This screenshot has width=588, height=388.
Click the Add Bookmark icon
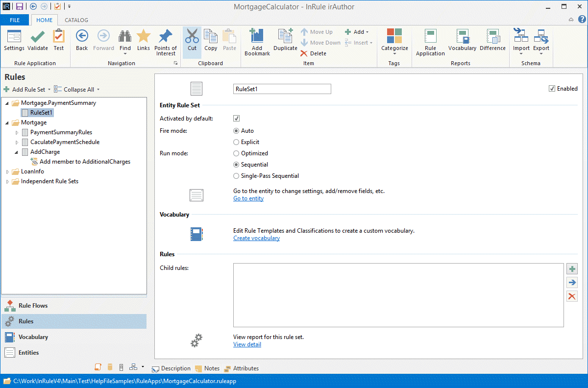click(x=257, y=37)
